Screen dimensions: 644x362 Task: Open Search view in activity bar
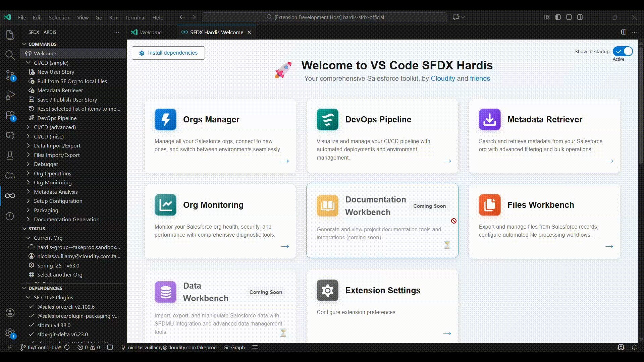click(10, 55)
